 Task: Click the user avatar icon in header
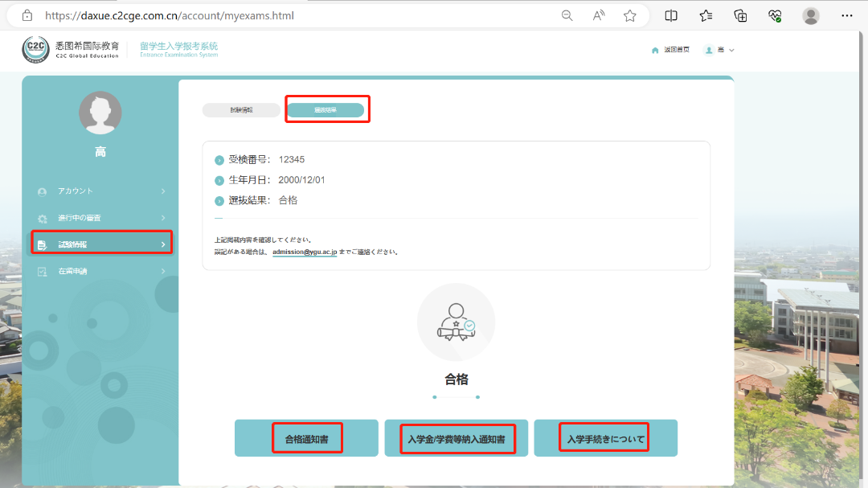(709, 51)
